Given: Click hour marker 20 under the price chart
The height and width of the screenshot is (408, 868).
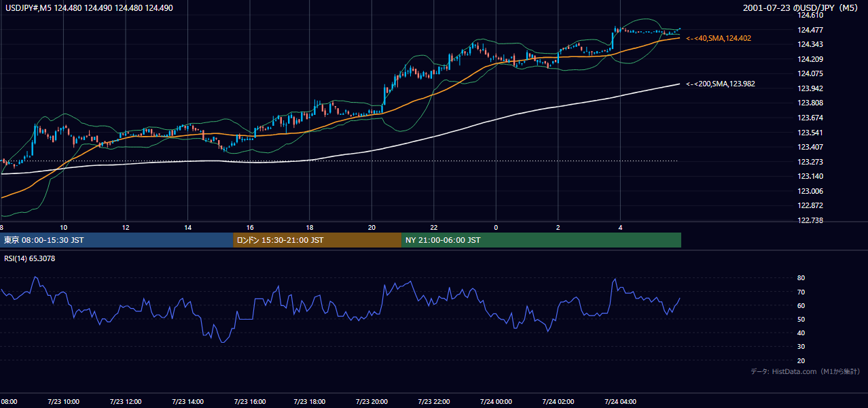Looking at the screenshot, I should (372, 227).
